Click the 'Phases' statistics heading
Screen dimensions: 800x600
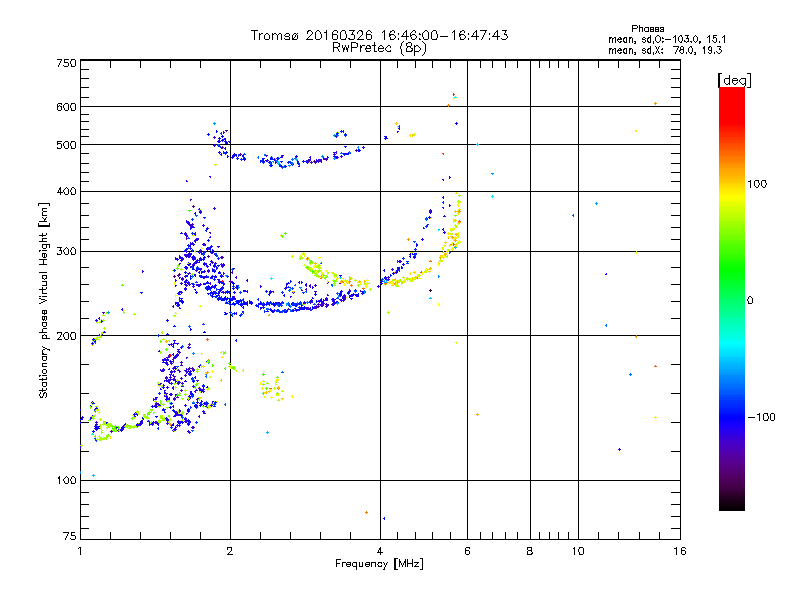coord(647,29)
